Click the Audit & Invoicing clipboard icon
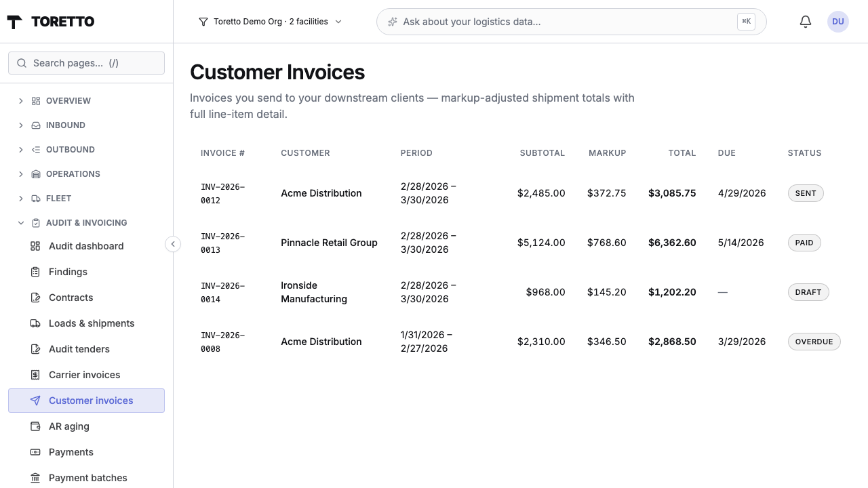 [36, 223]
